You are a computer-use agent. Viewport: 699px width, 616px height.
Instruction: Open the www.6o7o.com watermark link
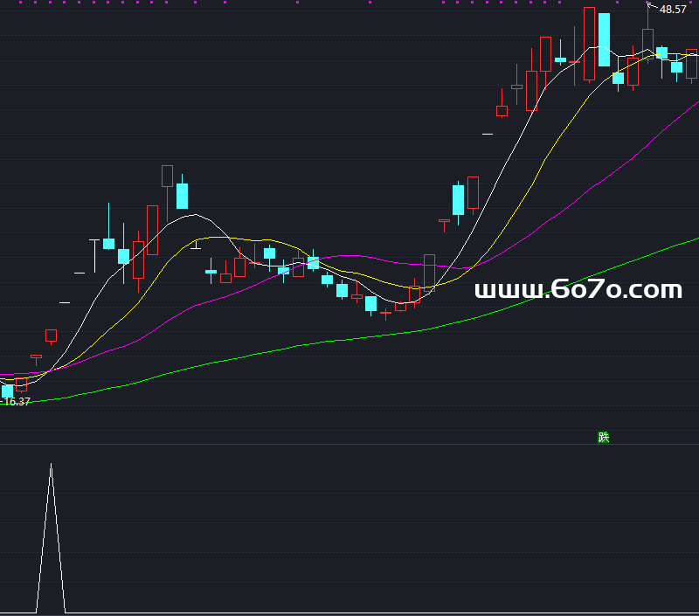tap(578, 289)
